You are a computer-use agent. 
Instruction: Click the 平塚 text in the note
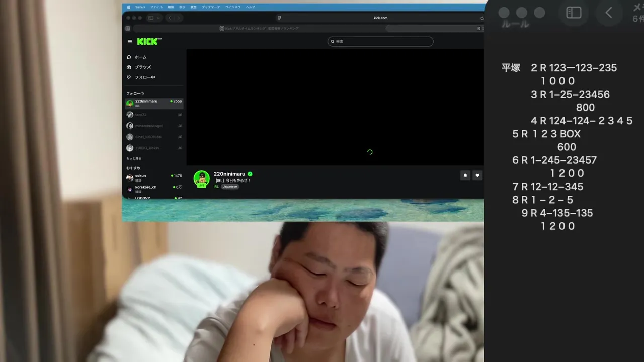tap(511, 68)
